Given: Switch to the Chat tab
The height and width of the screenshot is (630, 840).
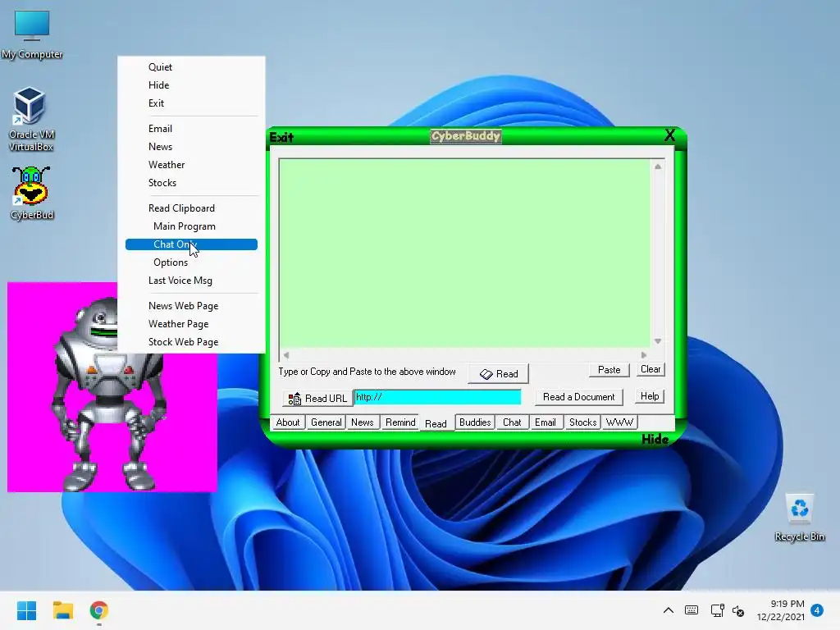Looking at the screenshot, I should pyautogui.click(x=512, y=422).
